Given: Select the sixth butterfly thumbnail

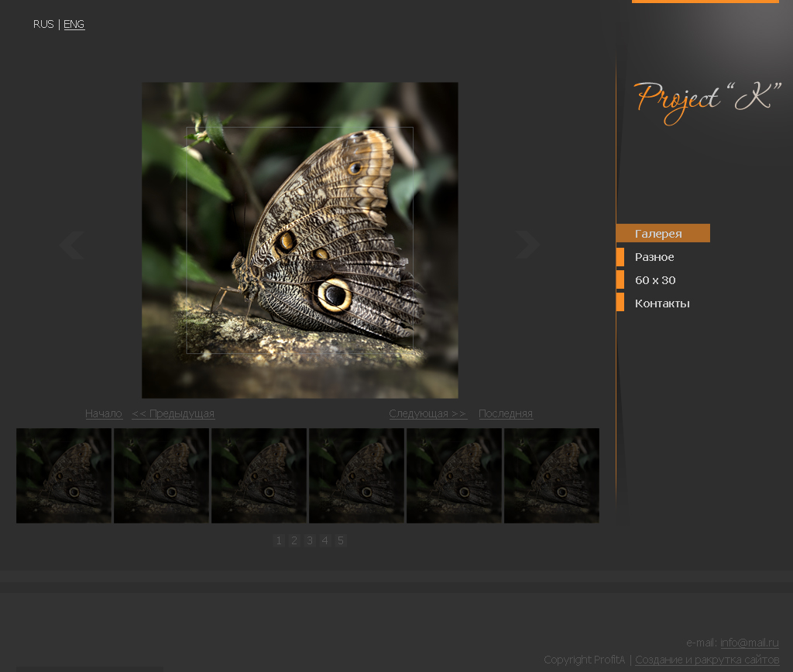Looking at the screenshot, I should pyautogui.click(x=551, y=476).
